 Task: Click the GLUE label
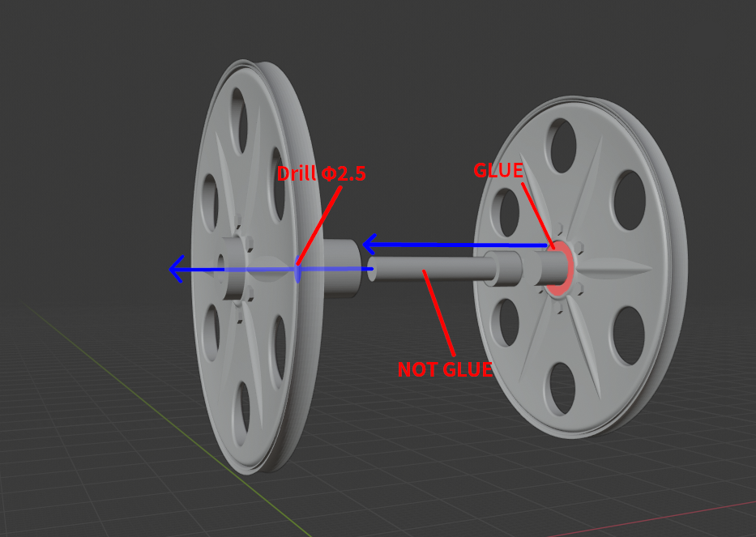[497, 171]
